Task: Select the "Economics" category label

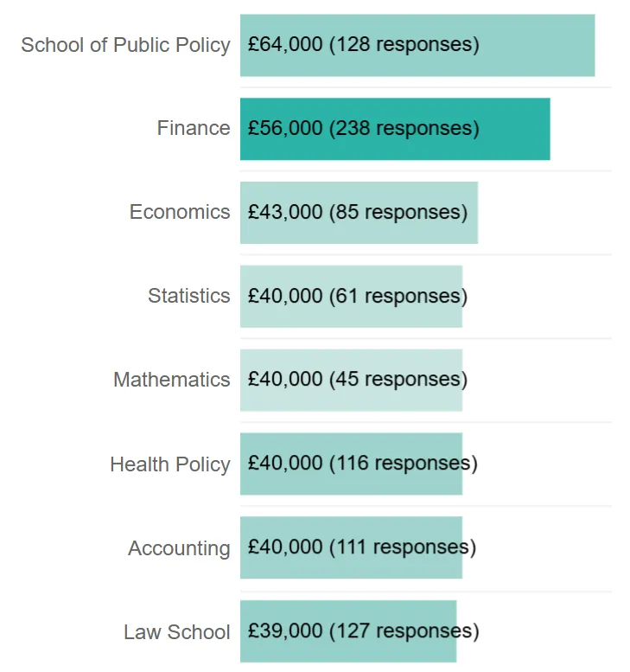Action: click(x=180, y=213)
